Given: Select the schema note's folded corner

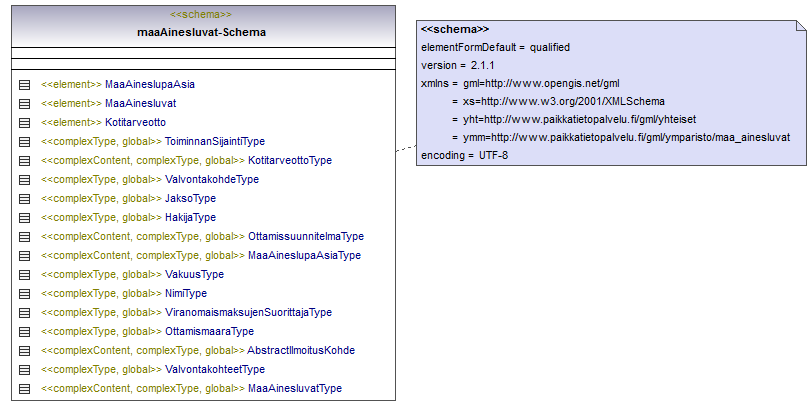Looking at the screenshot, I should [x=799, y=27].
